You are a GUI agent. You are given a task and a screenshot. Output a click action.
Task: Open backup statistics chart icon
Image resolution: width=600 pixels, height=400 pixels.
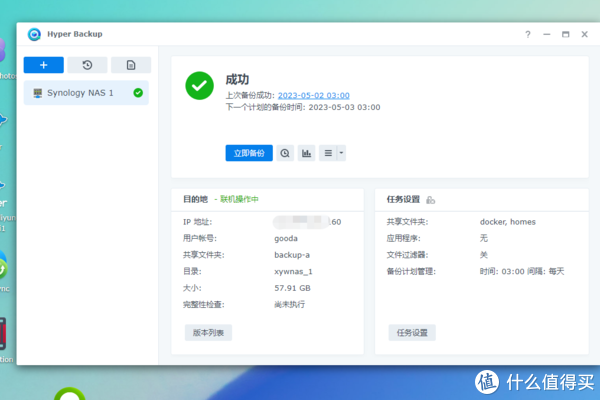[307, 153]
